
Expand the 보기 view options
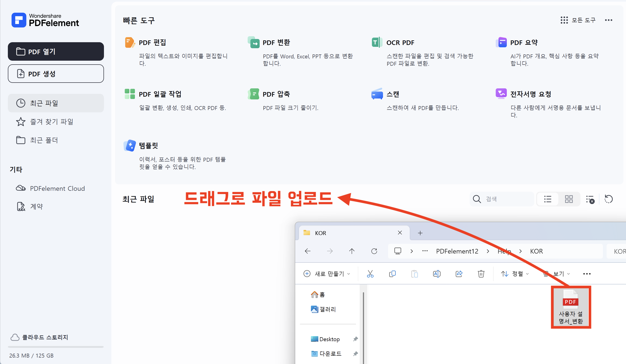[x=557, y=274]
